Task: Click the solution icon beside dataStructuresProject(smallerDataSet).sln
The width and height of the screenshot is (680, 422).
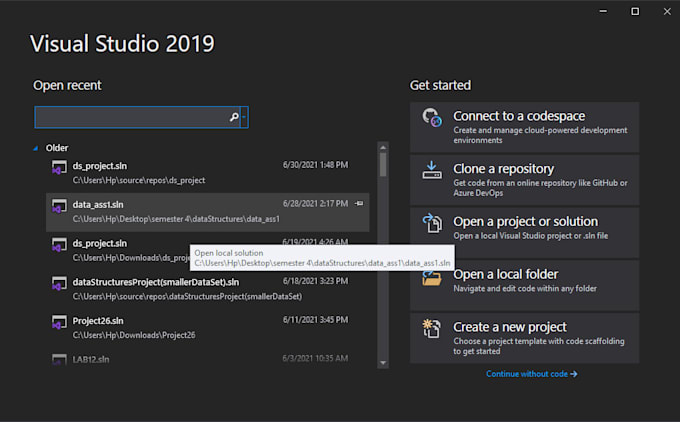Action: tap(59, 285)
